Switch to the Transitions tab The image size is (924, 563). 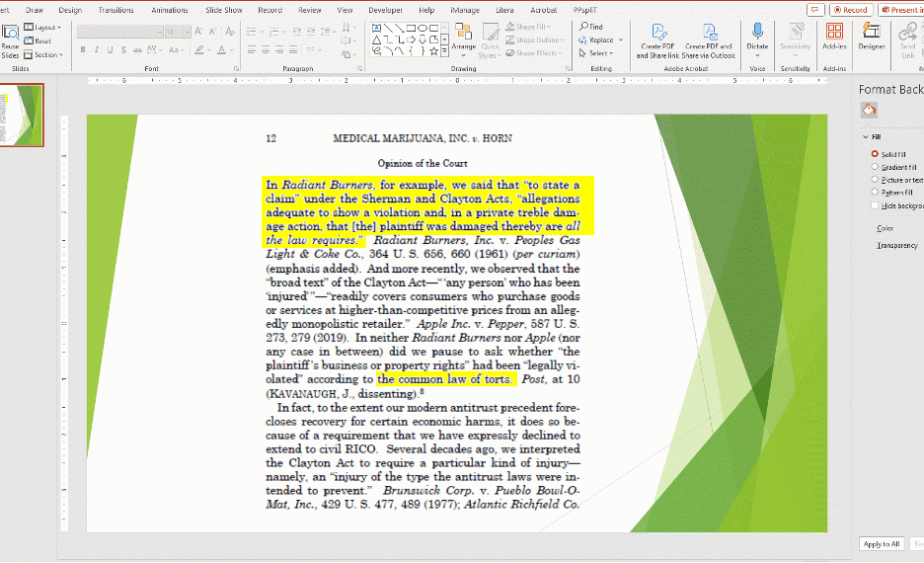[x=115, y=10]
